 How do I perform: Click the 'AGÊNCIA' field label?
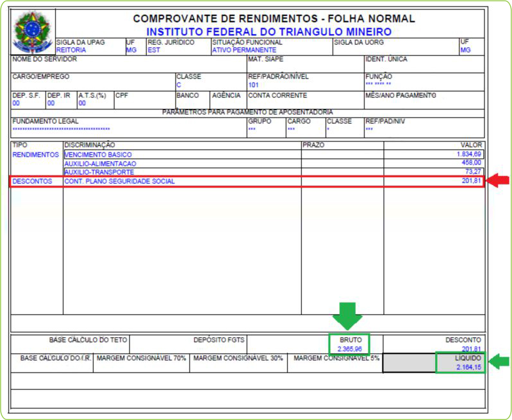pos(226,95)
